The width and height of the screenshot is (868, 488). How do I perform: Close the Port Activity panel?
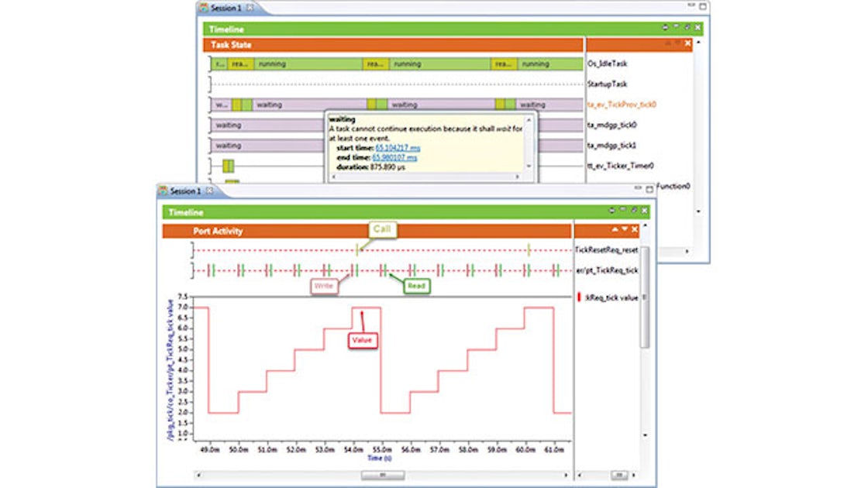click(x=635, y=230)
